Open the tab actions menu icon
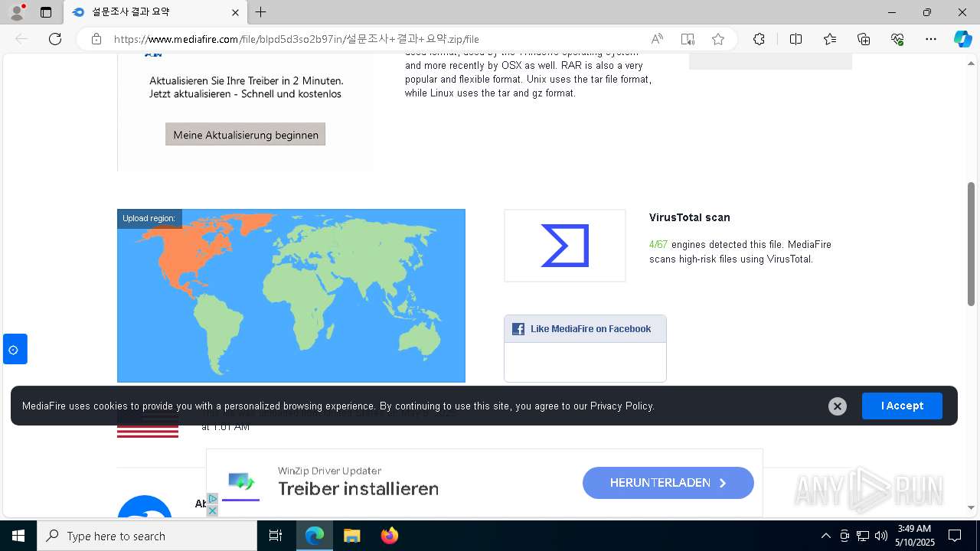This screenshot has width=980, height=551. (x=46, y=12)
